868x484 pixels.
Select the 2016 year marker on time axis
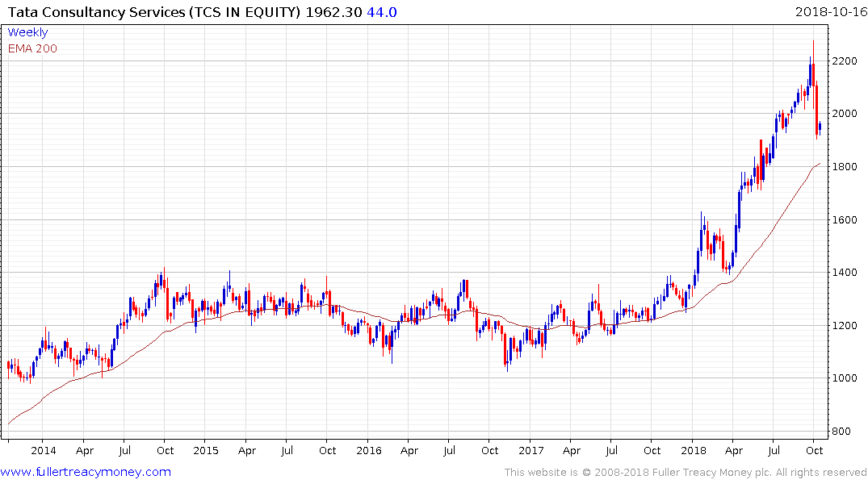click(x=368, y=450)
